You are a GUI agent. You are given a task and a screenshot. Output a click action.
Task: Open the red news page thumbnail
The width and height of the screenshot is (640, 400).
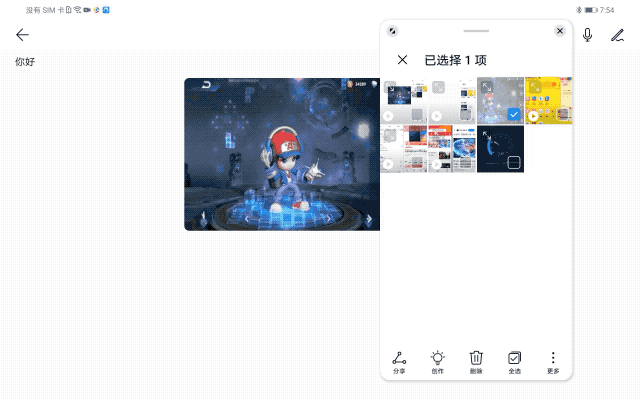[452, 149]
